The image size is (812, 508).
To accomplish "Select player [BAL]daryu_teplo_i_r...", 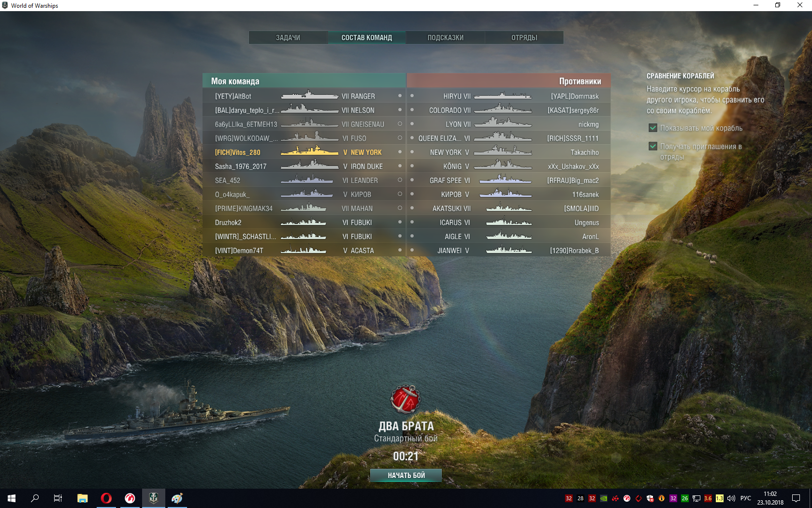I will tap(247, 110).
